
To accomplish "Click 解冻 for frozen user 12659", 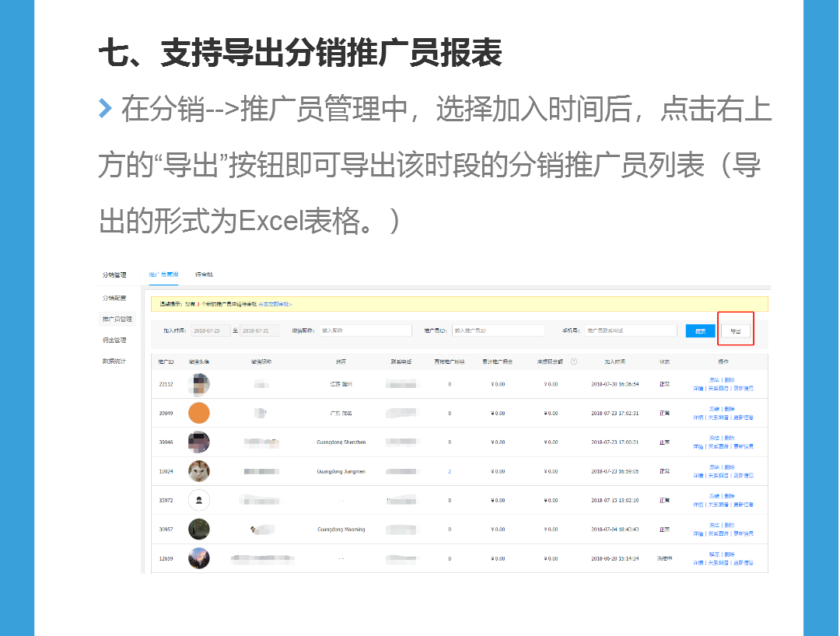I will click(x=713, y=554).
